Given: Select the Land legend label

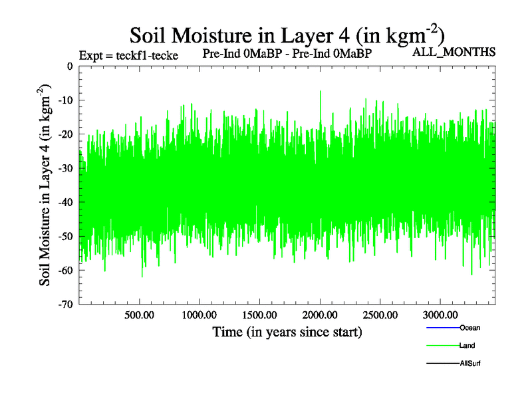Looking at the screenshot, I should coord(467,345).
